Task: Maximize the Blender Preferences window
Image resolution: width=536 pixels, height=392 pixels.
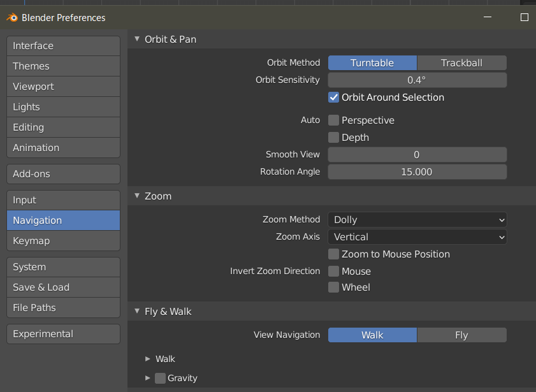Action: 525,17
